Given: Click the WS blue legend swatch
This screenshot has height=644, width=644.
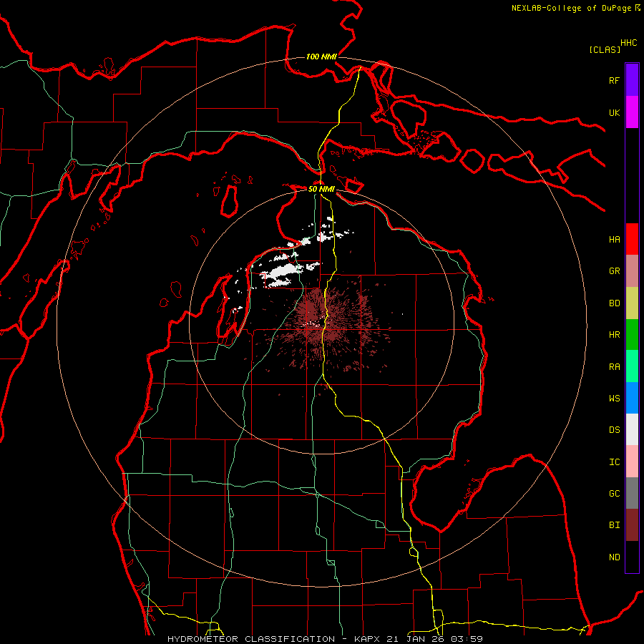Looking at the screenshot, I should [x=632, y=398].
